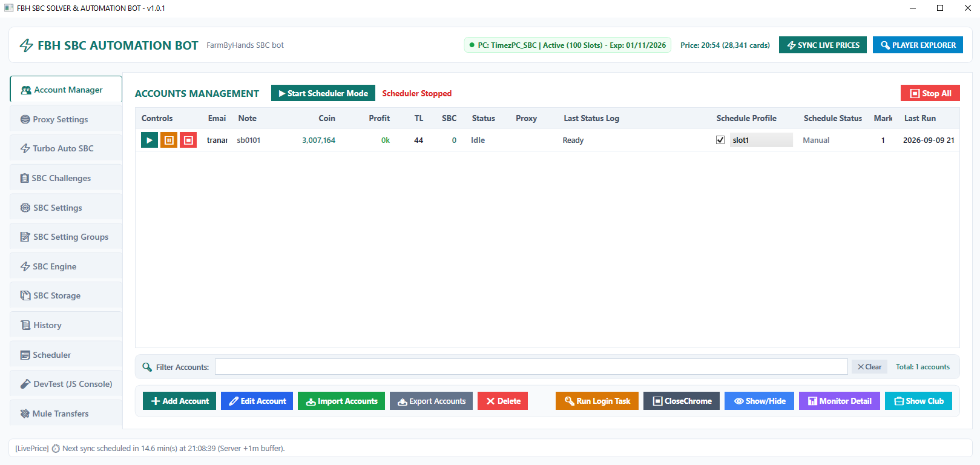Open SBC Setting Groups
The image size is (980, 465).
[x=66, y=237]
